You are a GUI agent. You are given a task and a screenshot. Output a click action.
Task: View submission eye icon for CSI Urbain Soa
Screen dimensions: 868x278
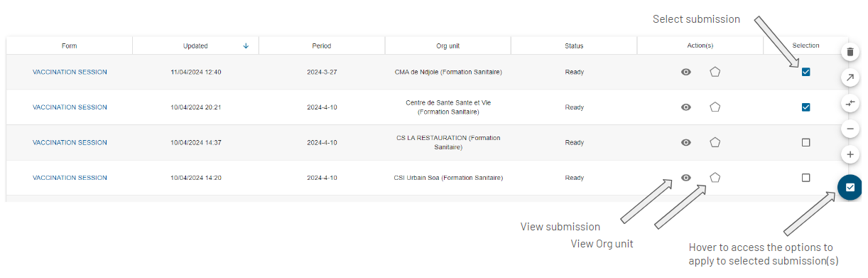pyautogui.click(x=686, y=178)
